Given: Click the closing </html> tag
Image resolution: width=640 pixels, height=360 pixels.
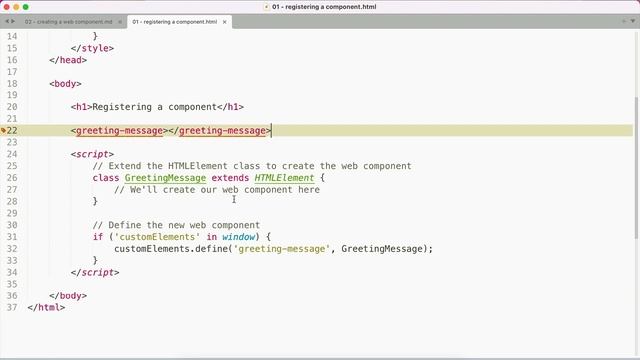Looking at the screenshot, I should pos(46,307).
